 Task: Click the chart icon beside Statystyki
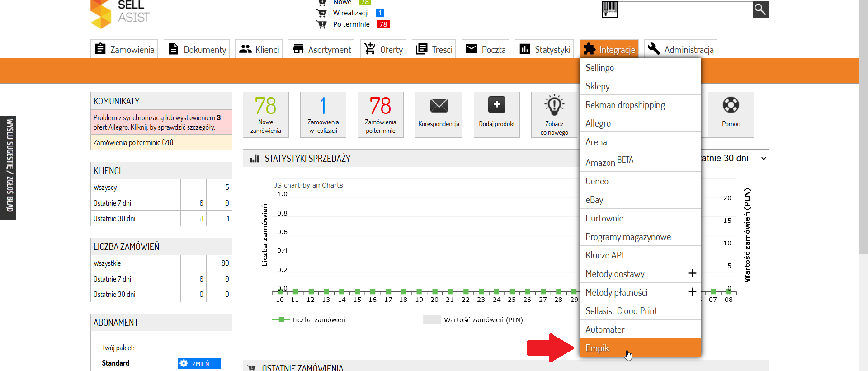(x=525, y=49)
